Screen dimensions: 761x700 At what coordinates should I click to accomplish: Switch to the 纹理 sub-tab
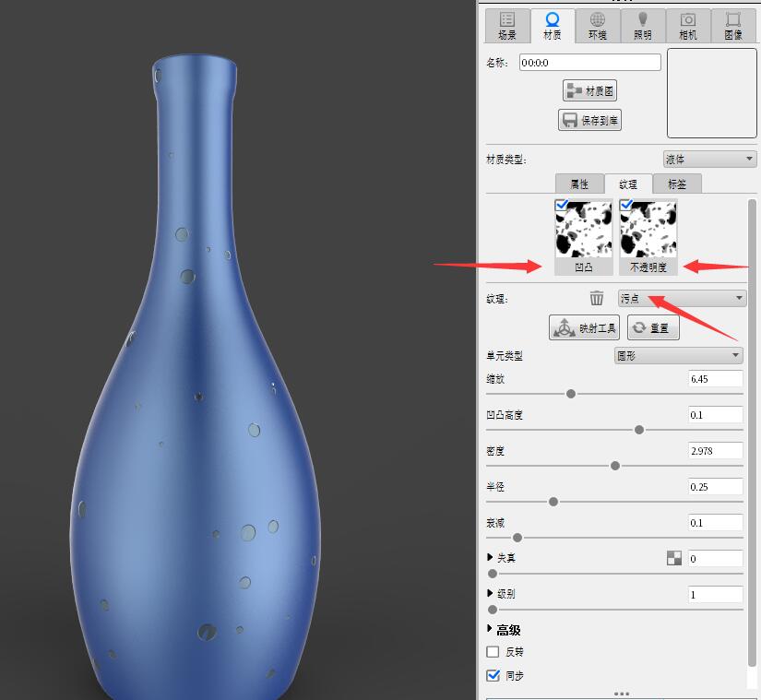click(628, 184)
